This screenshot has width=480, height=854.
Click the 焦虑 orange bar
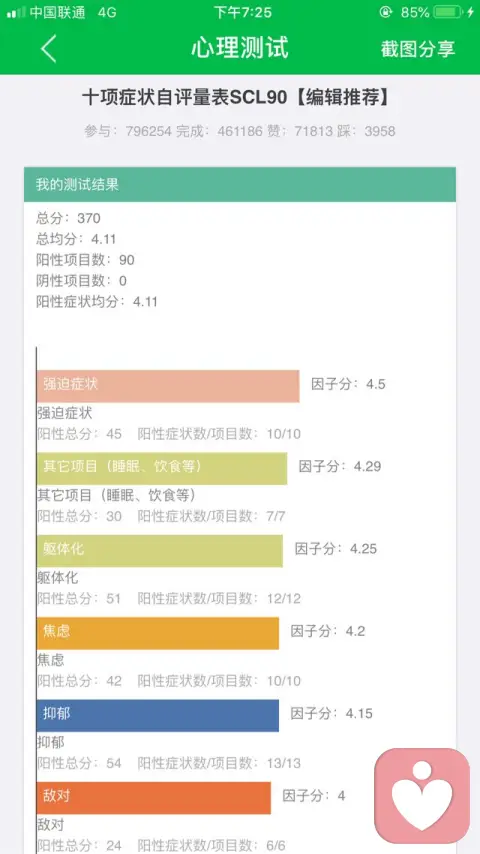pyautogui.click(x=158, y=633)
